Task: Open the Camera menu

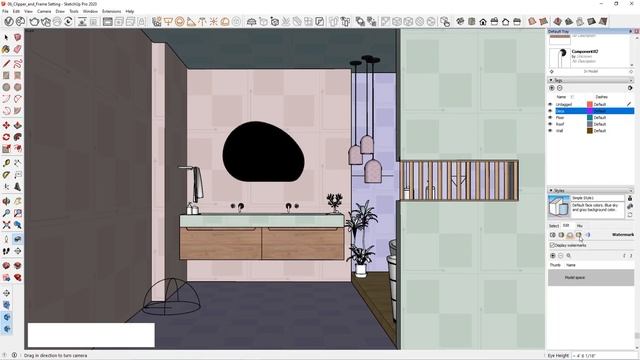Action: coord(44,11)
